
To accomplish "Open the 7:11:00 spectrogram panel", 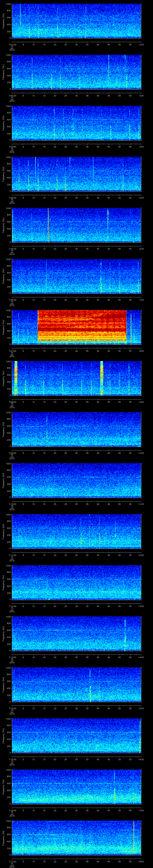I will pos(76,531).
